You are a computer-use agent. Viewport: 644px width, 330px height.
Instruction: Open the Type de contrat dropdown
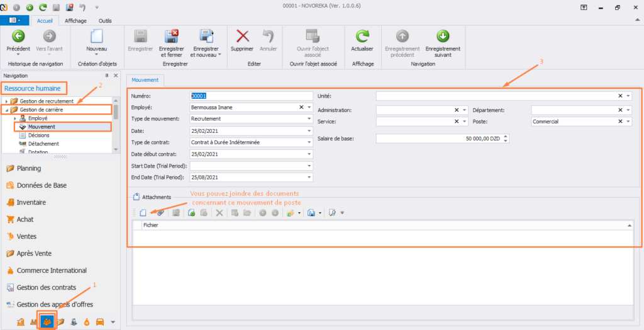[x=309, y=142]
